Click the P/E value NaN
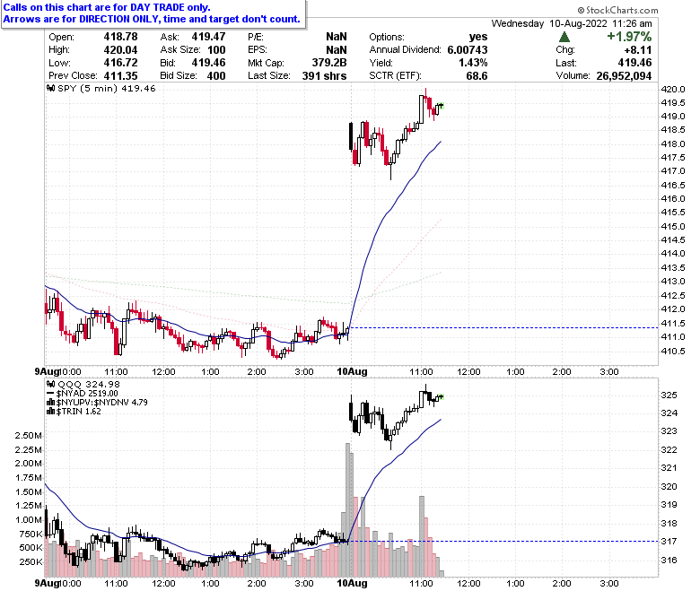700x591 pixels. pyautogui.click(x=337, y=37)
